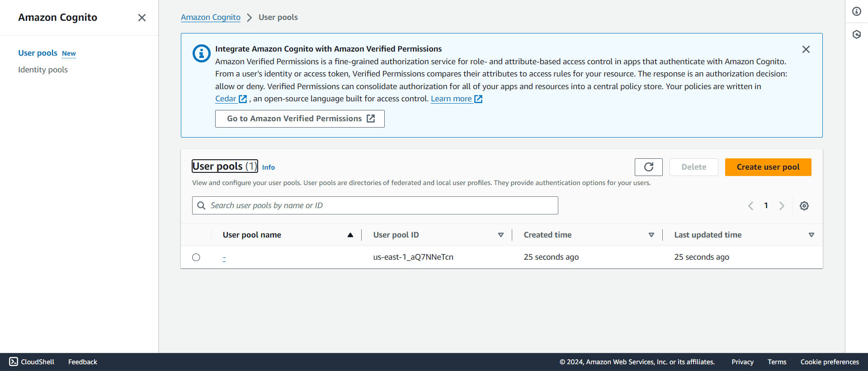Click the User pools (1) heading

[225, 166]
